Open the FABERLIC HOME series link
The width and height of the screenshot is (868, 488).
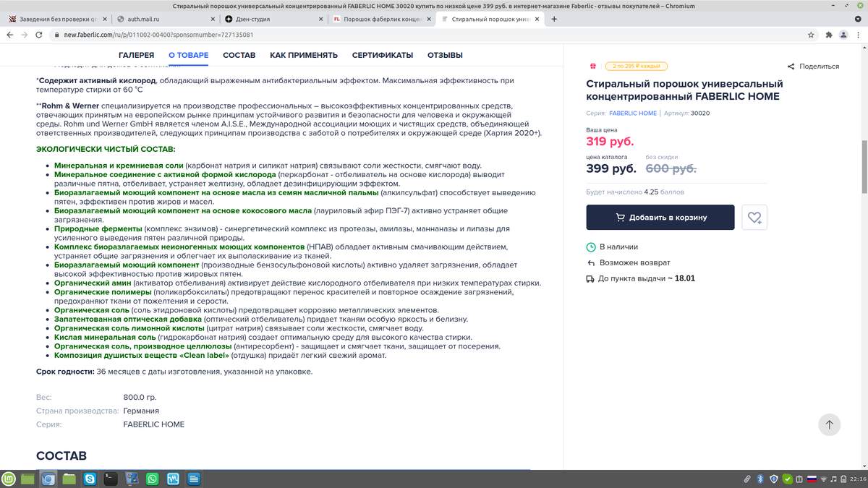click(633, 113)
